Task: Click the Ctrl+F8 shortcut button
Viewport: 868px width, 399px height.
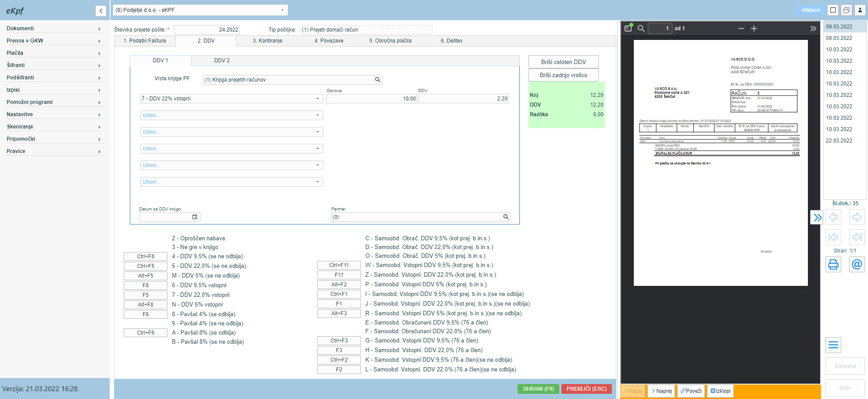Action: point(146,256)
